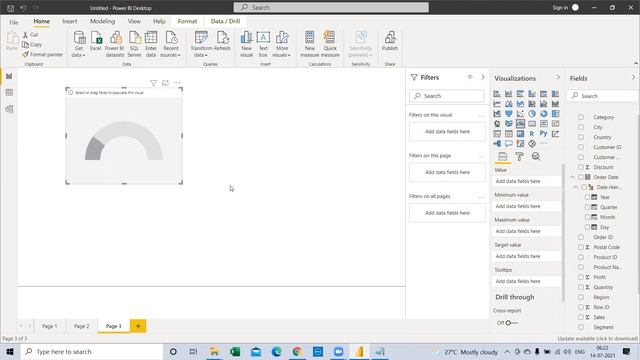Open the Recent sources dropdown
The width and height of the screenshot is (640, 360).
[171, 44]
